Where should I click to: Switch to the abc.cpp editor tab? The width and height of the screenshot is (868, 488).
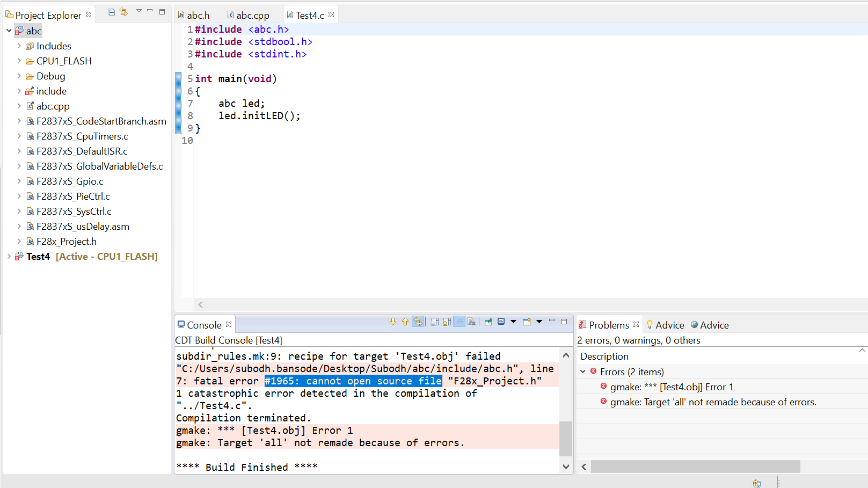(x=249, y=15)
